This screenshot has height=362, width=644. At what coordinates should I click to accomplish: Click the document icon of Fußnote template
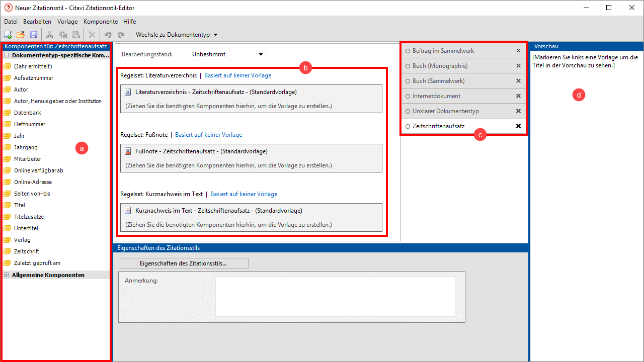[x=128, y=151]
